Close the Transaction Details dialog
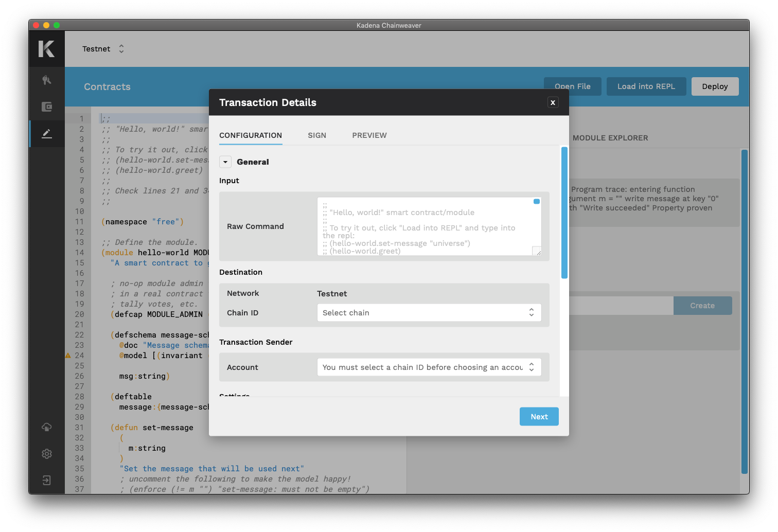Screen dimensions: 778x532 point(553,102)
